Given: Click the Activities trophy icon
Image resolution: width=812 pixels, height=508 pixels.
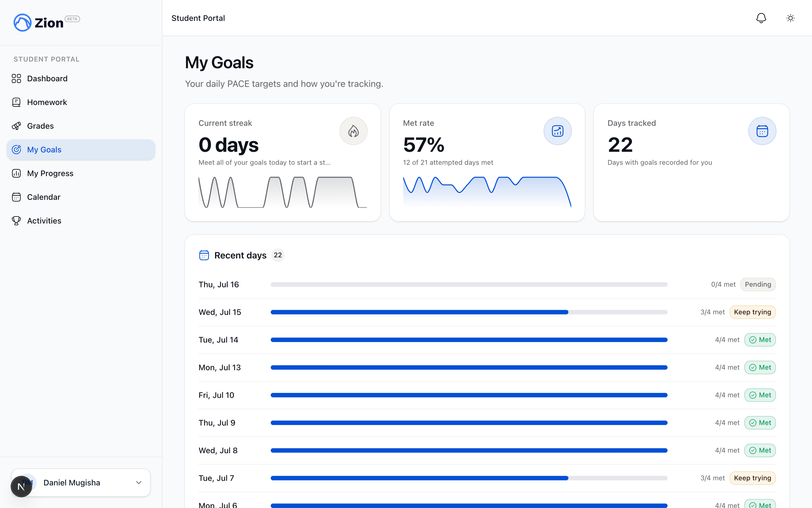Looking at the screenshot, I should 16,221.
